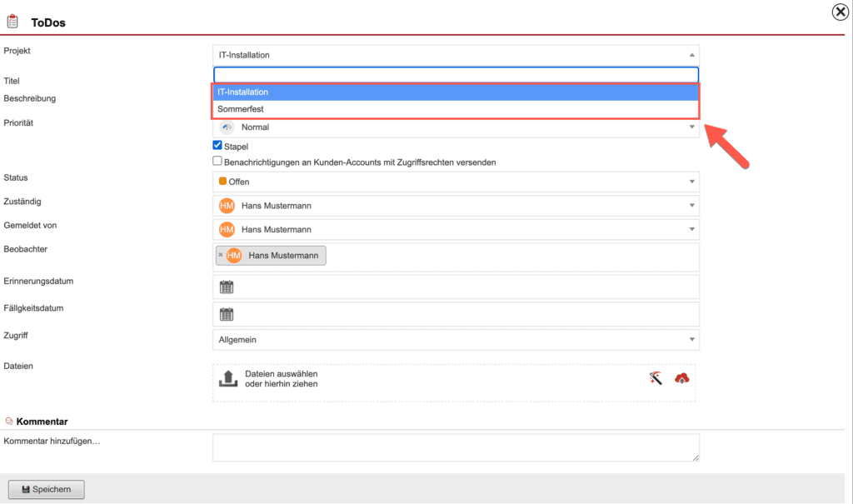Enable Benachrichtigungen an Kunden-Accounts
The width and height of the screenshot is (853, 504).
point(218,162)
